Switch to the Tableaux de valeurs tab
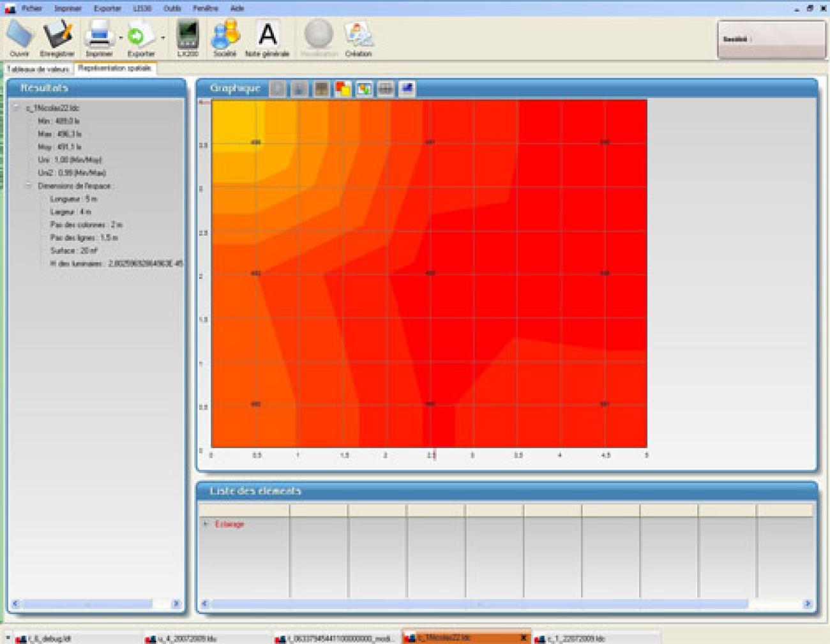Screen dimensions: 830x644 click(38, 69)
